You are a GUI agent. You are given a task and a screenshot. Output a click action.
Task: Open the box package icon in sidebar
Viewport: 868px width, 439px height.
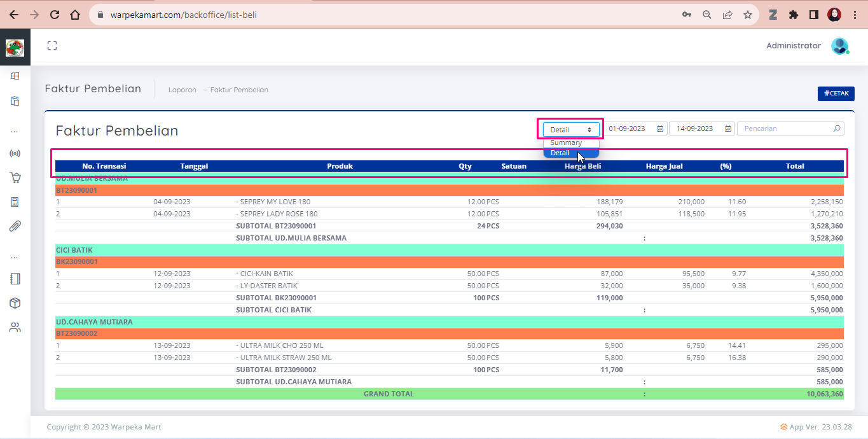(x=15, y=303)
